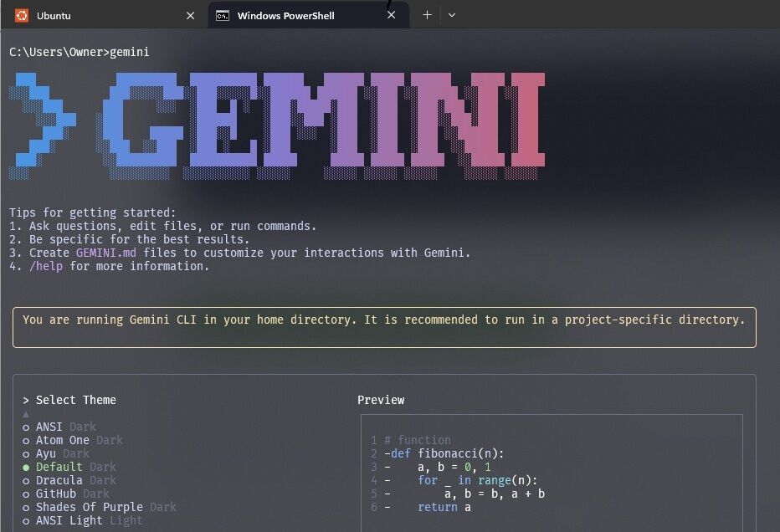Click the /help command in tips
This screenshot has height=532, width=780.
click(46, 266)
